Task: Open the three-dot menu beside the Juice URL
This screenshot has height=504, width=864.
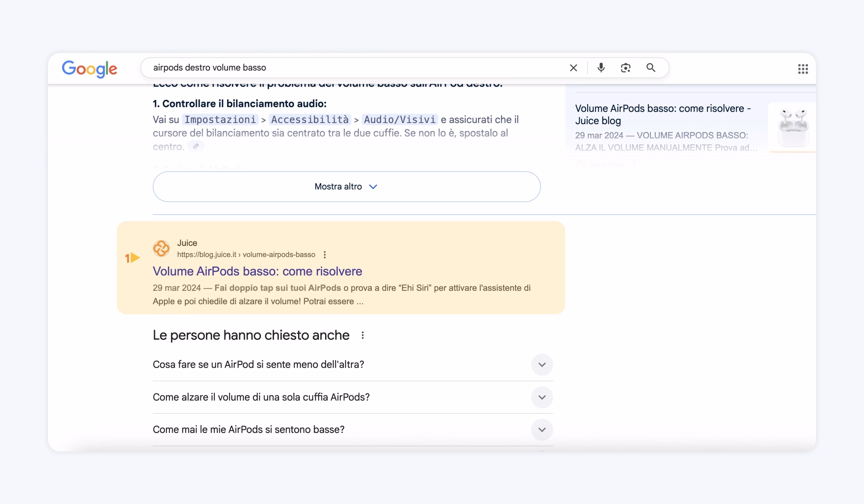Action: [325, 255]
